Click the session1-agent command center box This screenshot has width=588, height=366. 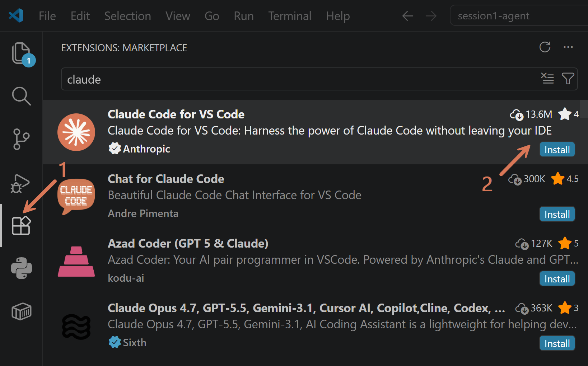[519, 15]
